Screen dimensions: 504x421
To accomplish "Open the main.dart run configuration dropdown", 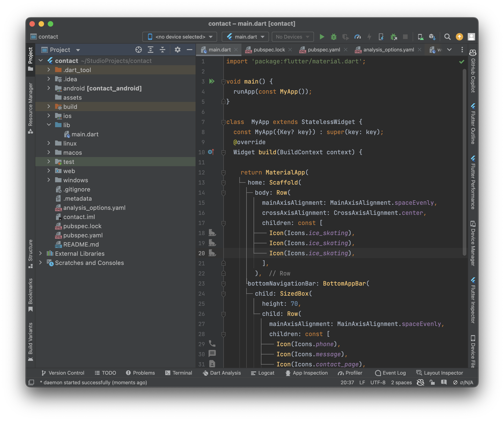I will point(245,37).
